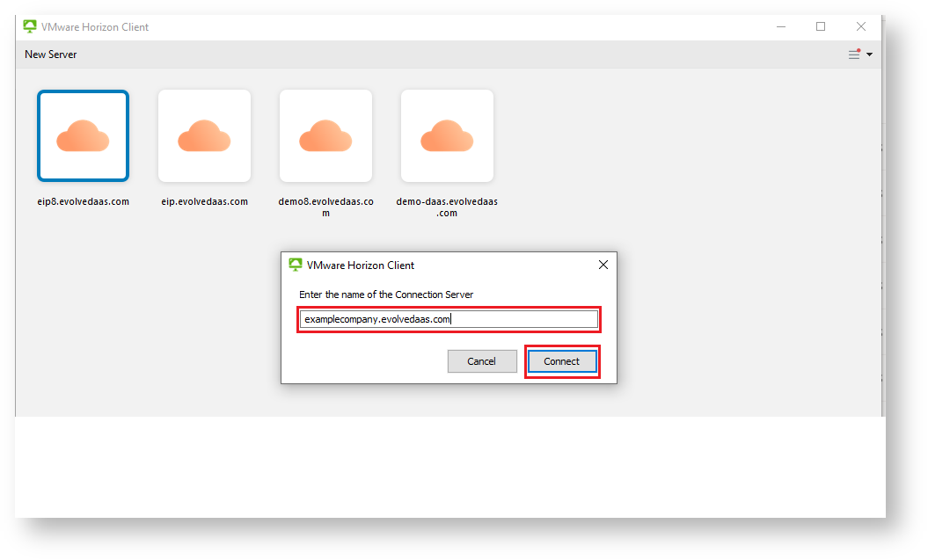Image resolution: width=928 pixels, height=560 pixels.
Task: Choose the demo8.evolvedaas.com cloud icon
Action: [325, 136]
